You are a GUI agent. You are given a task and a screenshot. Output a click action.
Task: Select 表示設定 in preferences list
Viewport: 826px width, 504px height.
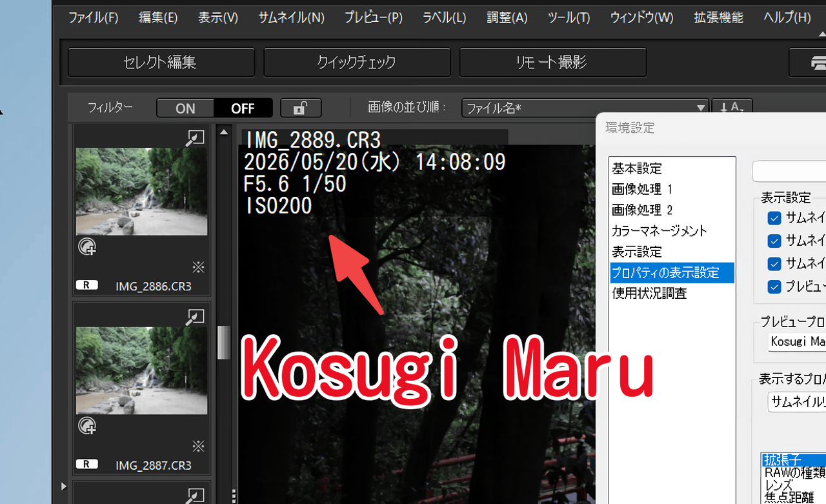[x=637, y=252]
